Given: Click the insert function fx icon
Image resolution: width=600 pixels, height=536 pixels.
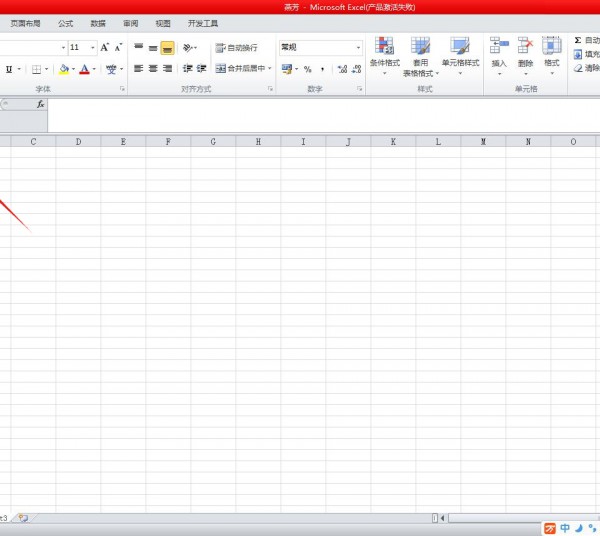Looking at the screenshot, I should coord(40,104).
